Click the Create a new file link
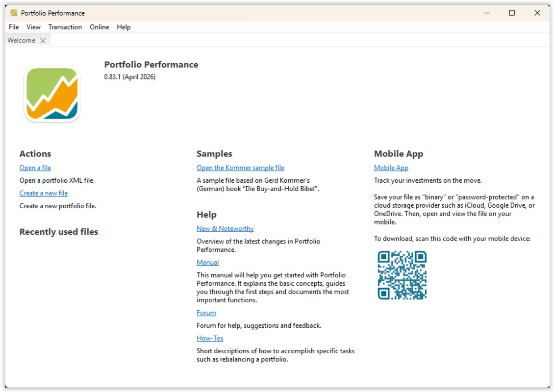 coord(44,193)
